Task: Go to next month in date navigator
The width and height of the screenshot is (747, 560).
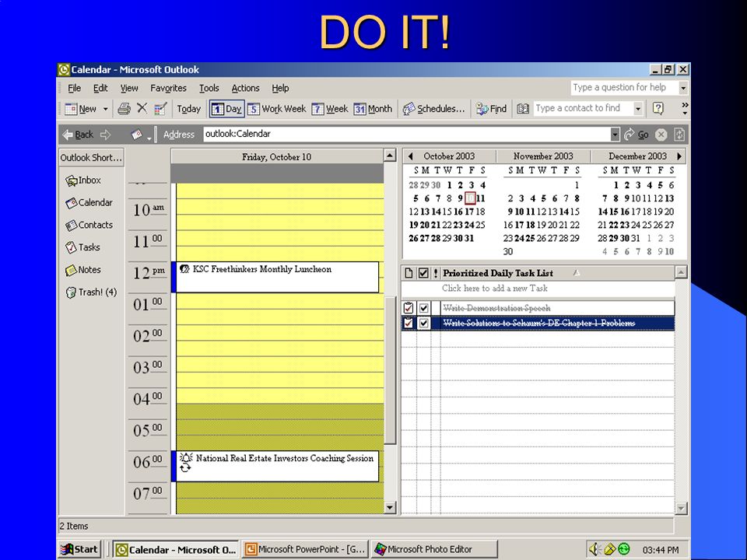Action: 679,156
